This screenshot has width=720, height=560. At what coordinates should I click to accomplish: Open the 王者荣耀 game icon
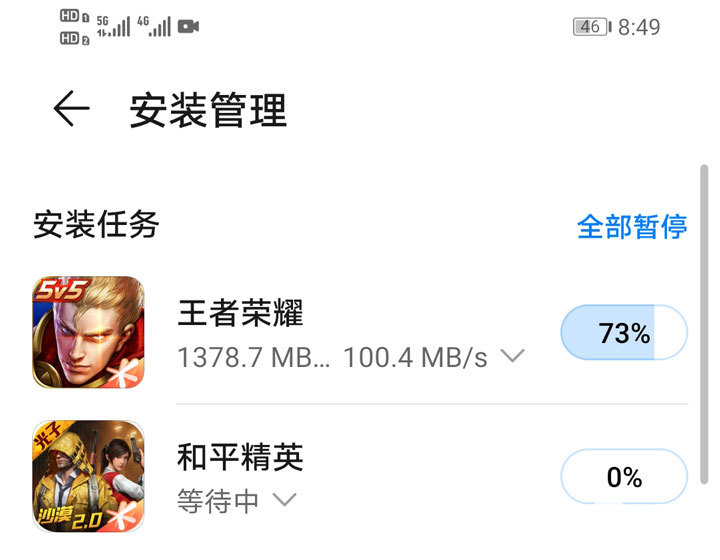click(x=88, y=332)
